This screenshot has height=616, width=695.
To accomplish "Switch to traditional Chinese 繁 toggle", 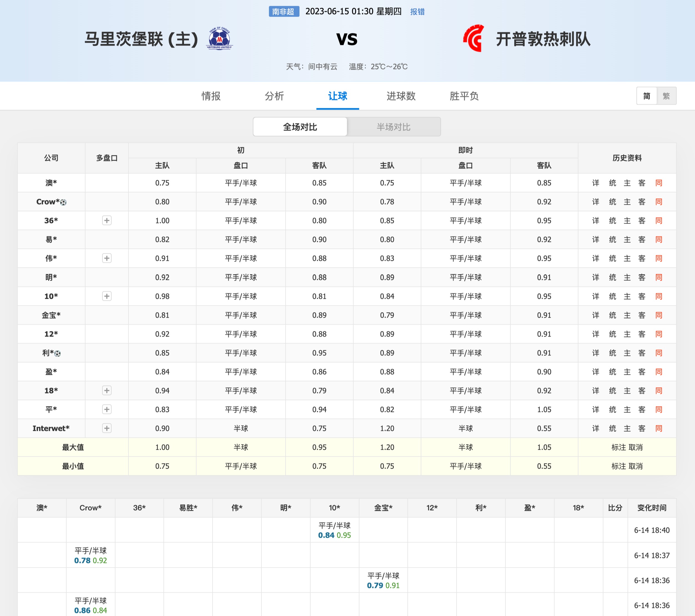I will [666, 96].
